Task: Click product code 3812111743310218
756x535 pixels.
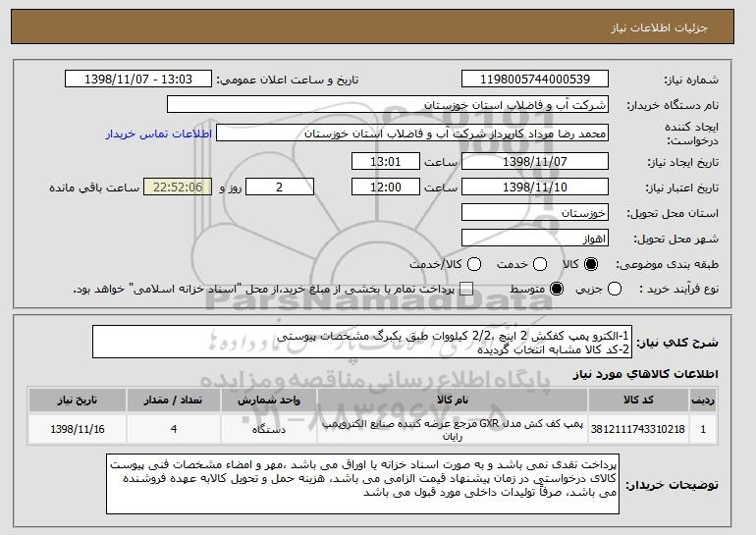Action: click(x=638, y=429)
